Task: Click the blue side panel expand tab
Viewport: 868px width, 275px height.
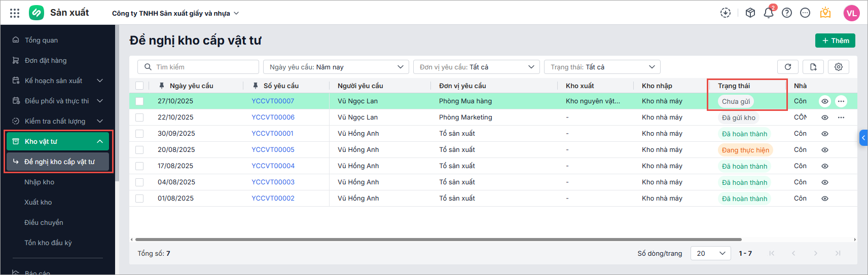Action: (863, 138)
